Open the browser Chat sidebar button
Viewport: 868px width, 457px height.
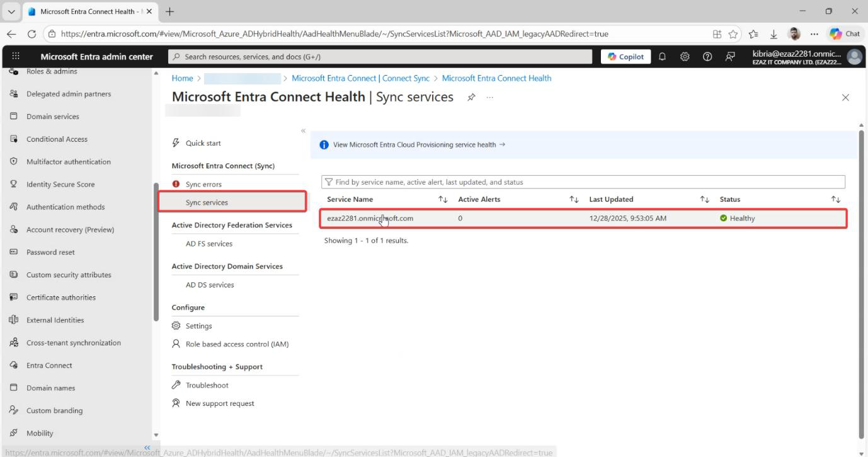[845, 34]
